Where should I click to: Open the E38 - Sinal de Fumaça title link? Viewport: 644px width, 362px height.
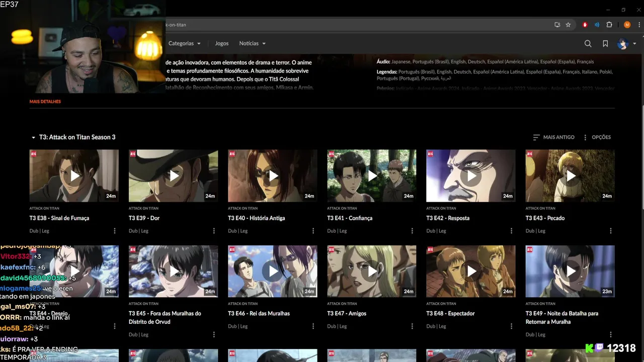[x=59, y=218]
